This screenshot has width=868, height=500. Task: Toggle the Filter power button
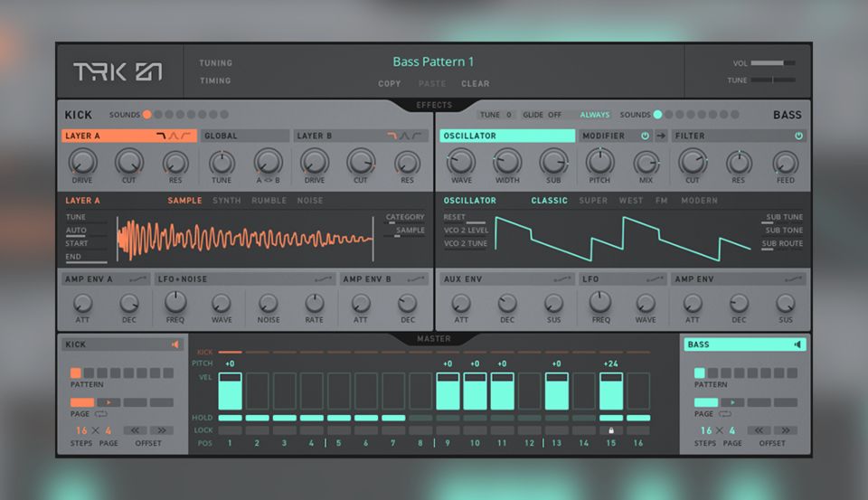(x=798, y=136)
